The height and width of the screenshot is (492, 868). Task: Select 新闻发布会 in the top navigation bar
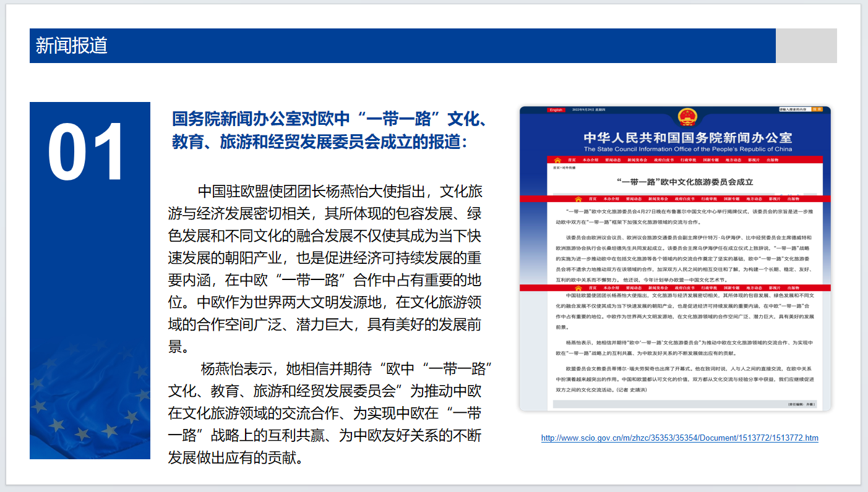click(x=637, y=159)
